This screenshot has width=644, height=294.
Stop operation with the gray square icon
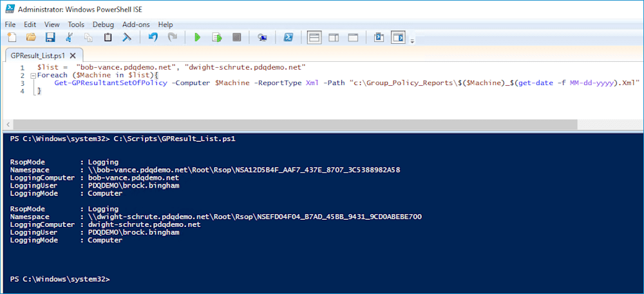click(236, 38)
